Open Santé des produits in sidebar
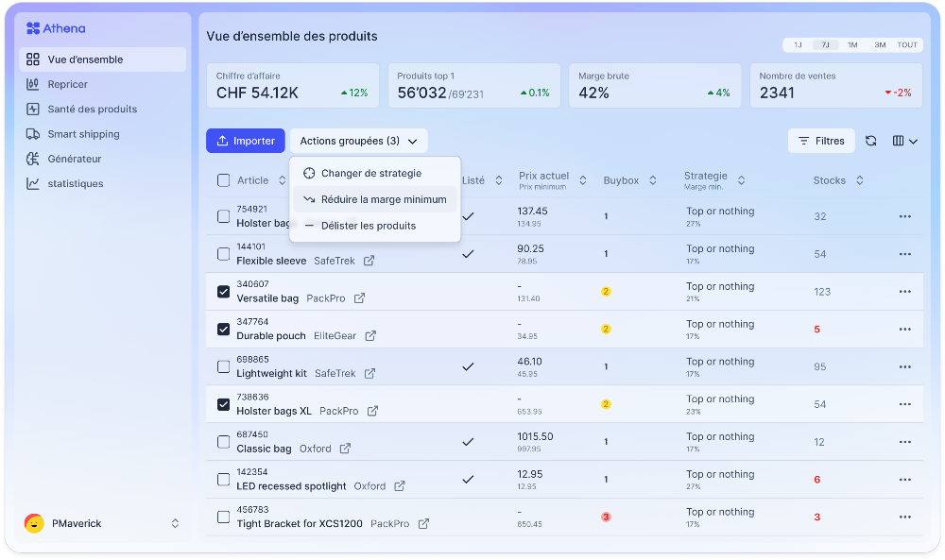This screenshot has height=560, width=945. 102,109
